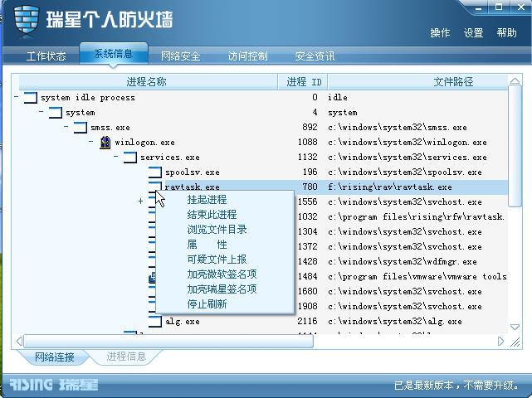Click the horizontal scrollbar thumb
Screen dimensions: 532x398
pyautogui.click(x=168, y=342)
